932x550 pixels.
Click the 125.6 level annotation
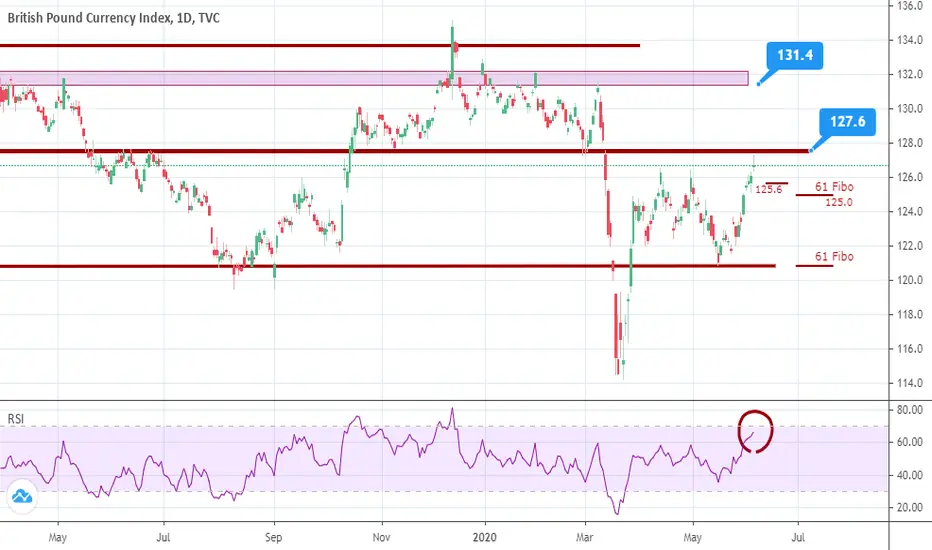click(x=769, y=190)
